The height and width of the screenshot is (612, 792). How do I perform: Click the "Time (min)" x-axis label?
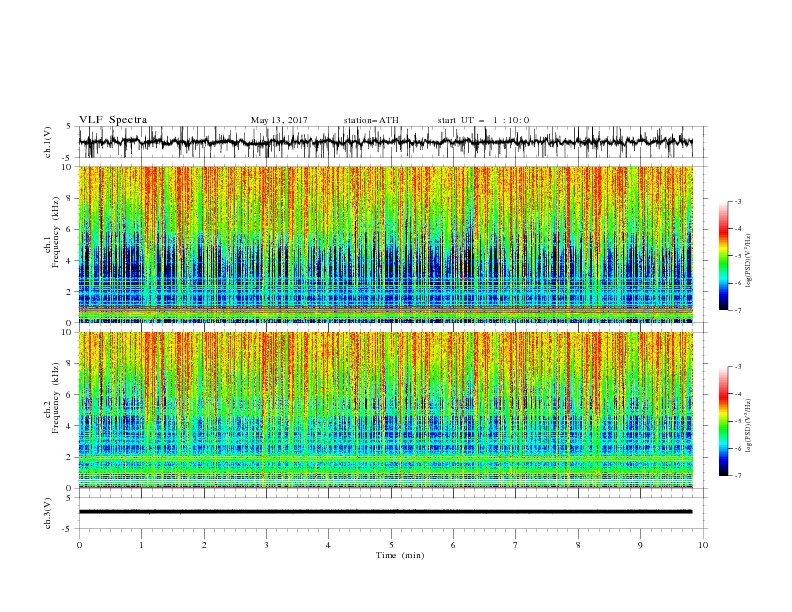coord(400,555)
